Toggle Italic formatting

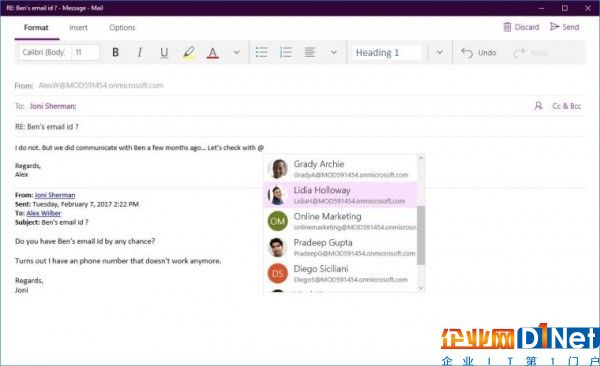coord(140,52)
